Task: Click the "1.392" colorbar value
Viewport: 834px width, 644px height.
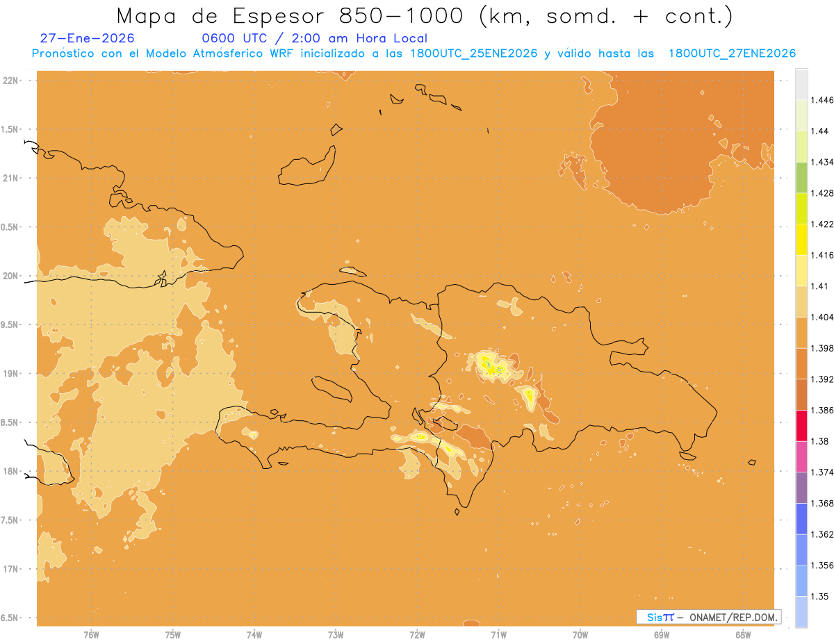Action: 822,379
